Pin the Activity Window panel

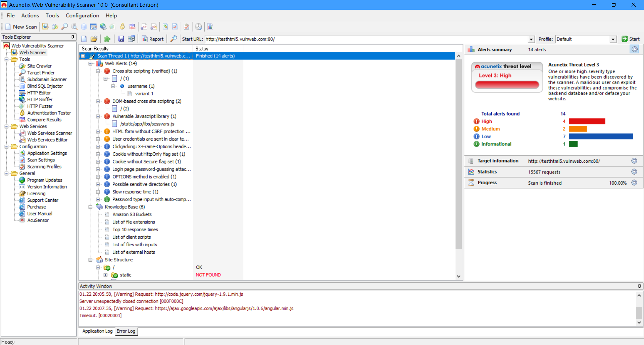[x=639, y=286]
